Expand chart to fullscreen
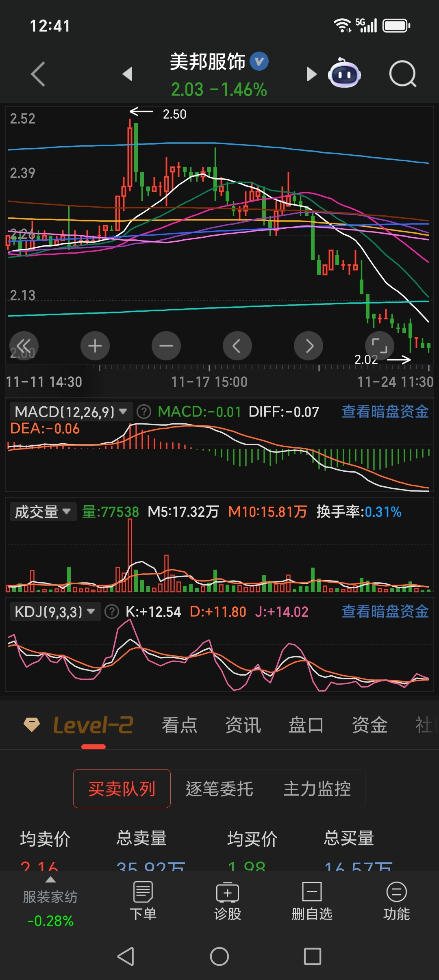Screen dimensions: 439x980 pos(380,346)
